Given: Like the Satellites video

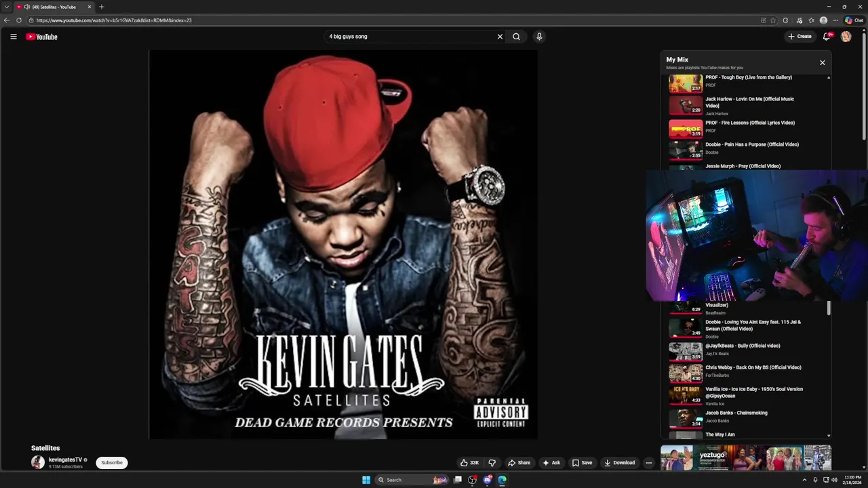Looking at the screenshot, I should (x=470, y=463).
